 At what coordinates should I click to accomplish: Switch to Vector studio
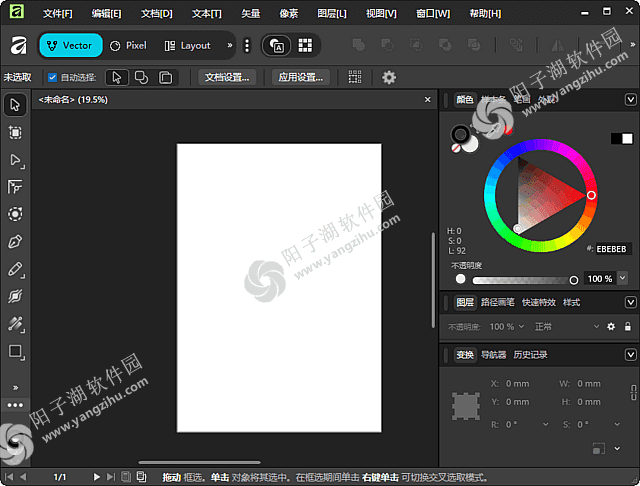click(70, 45)
